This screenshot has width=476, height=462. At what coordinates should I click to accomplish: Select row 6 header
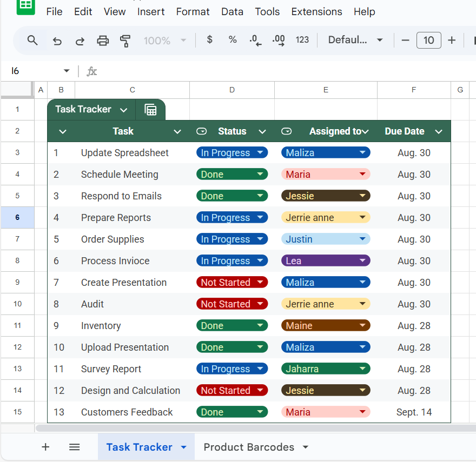pyautogui.click(x=17, y=218)
